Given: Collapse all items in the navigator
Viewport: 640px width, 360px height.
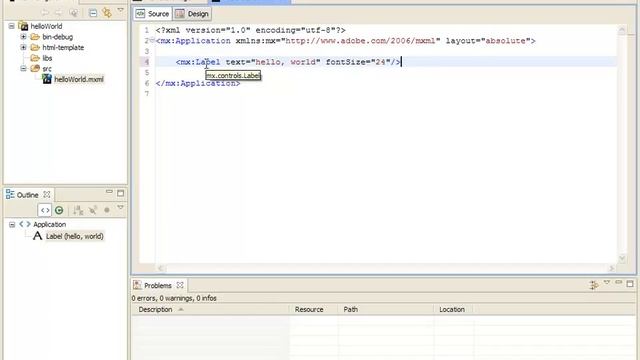Looking at the screenshot, I should click(x=93, y=13).
